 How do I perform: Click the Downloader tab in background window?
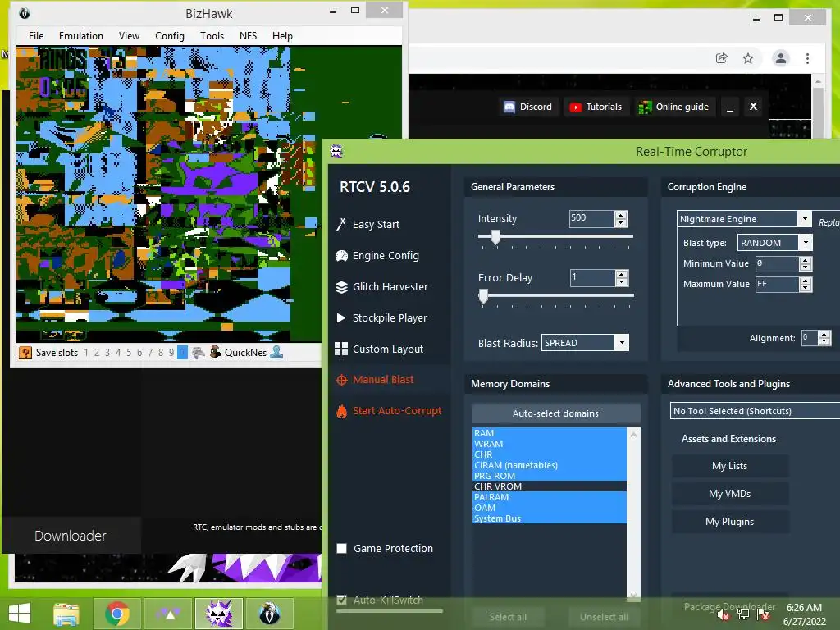[71, 536]
